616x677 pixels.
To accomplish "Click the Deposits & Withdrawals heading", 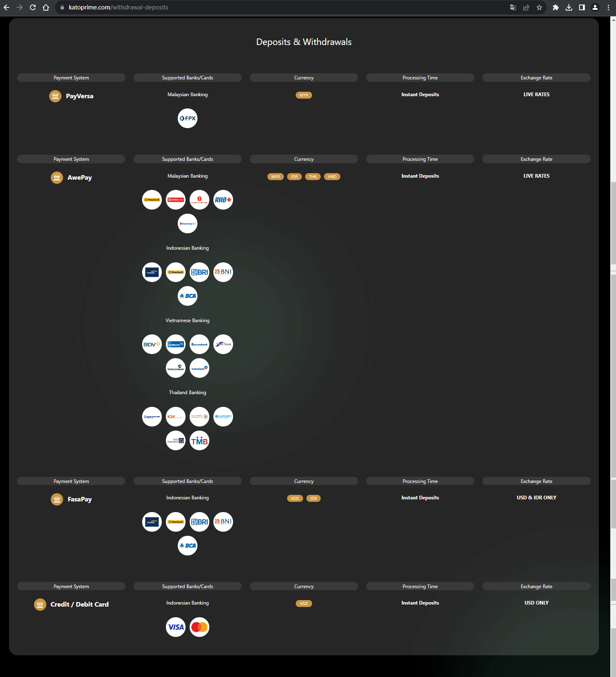I will point(304,42).
